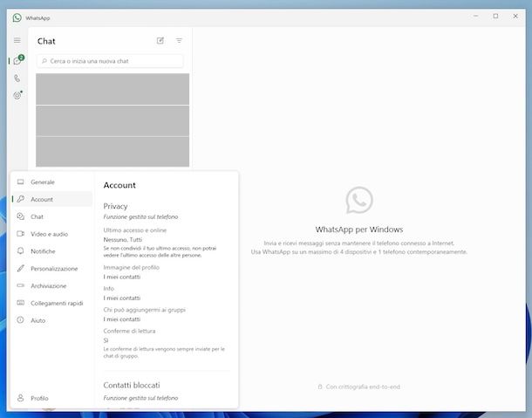Click the Notifiche bell icon

coord(21,251)
